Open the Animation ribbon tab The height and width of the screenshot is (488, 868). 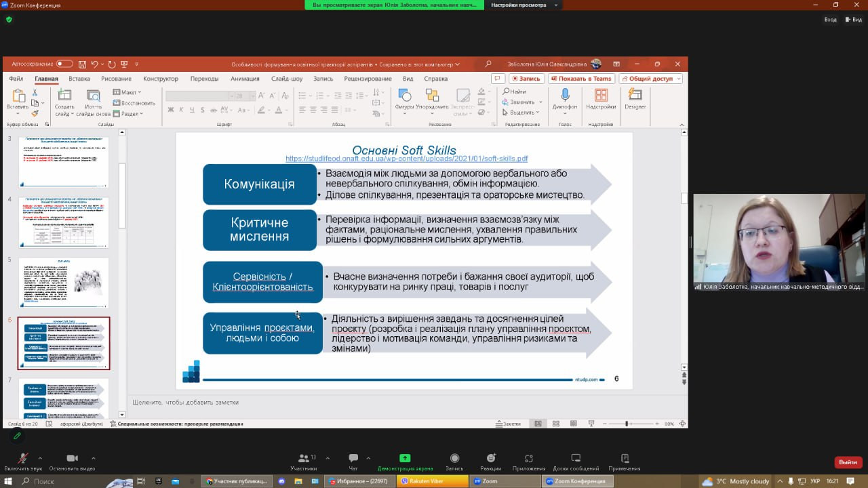click(x=245, y=79)
